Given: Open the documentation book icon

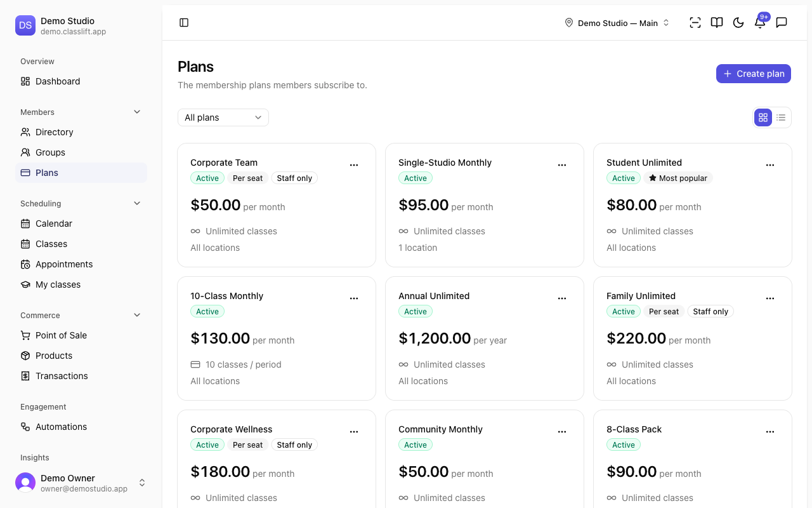Looking at the screenshot, I should point(717,23).
